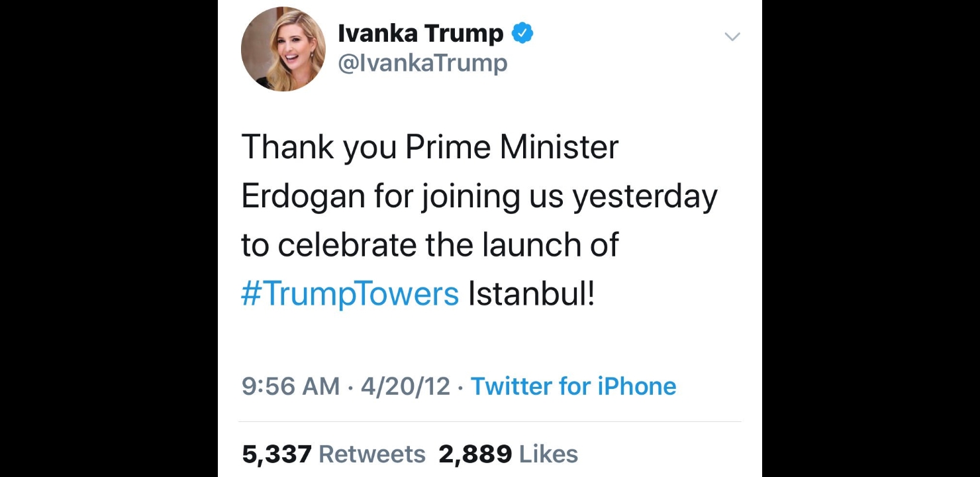Click the tweet timestamp 9:56 AM
The width and height of the screenshot is (980, 477).
point(290,386)
